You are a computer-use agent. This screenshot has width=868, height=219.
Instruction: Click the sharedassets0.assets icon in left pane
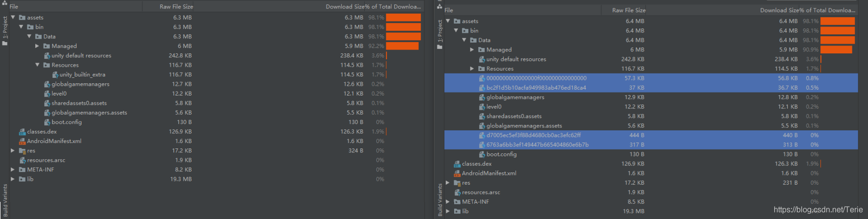[x=47, y=103]
